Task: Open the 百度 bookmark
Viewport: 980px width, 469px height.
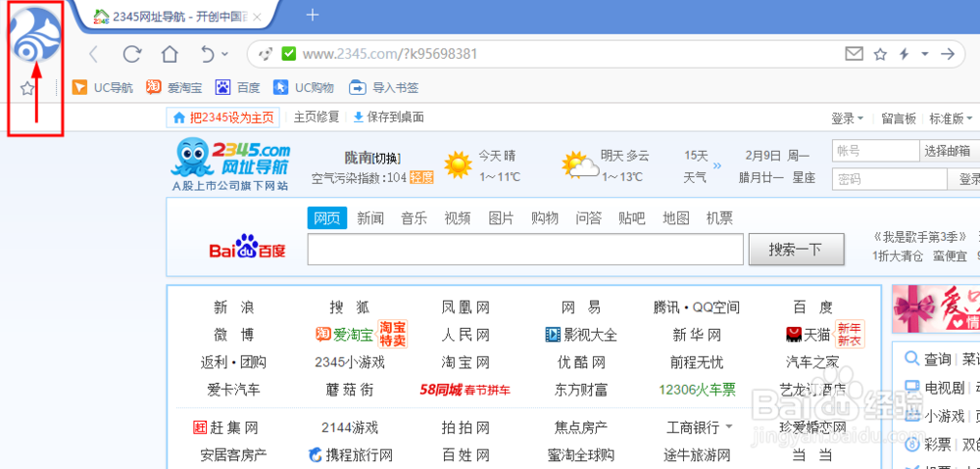Action: pyautogui.click(x=237, y=87)
